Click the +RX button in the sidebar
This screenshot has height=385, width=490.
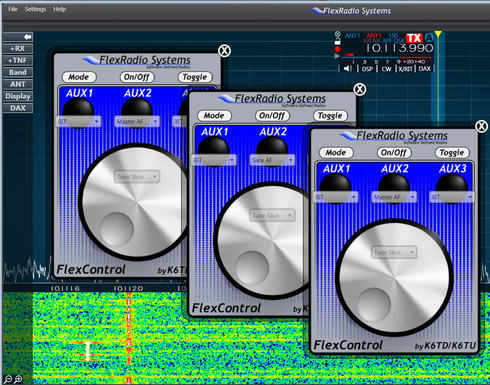(x=18, y=49)
